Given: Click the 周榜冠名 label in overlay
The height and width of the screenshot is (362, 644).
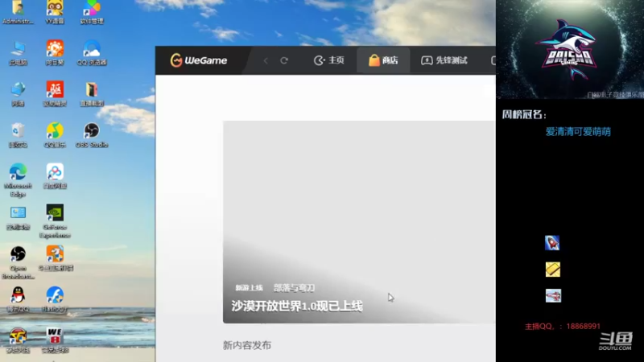Looking at the screenshot, I should [x=524, y=114].
